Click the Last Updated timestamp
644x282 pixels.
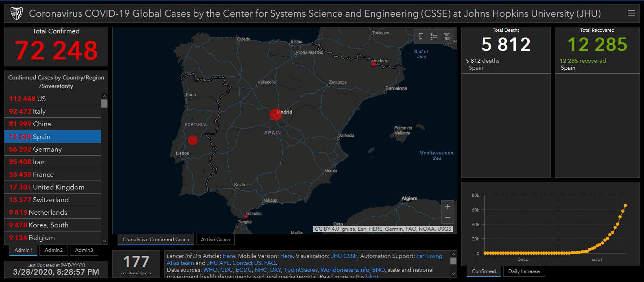56,272
